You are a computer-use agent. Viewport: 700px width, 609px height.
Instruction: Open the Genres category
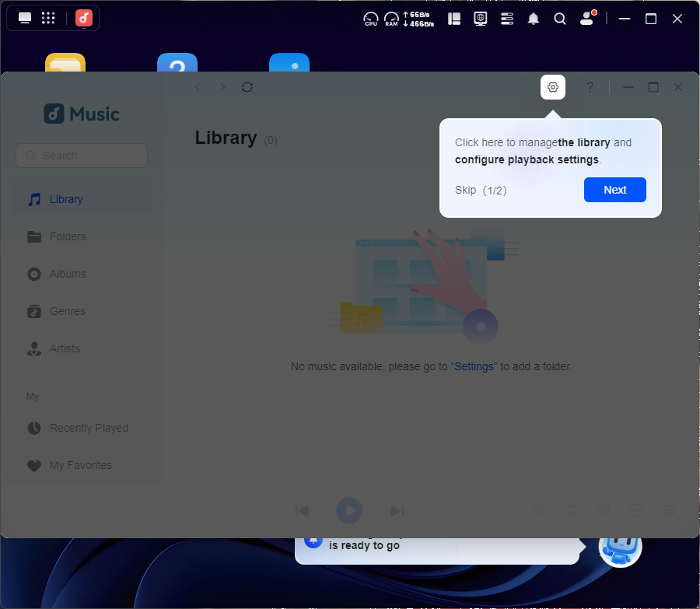point(68,311)
